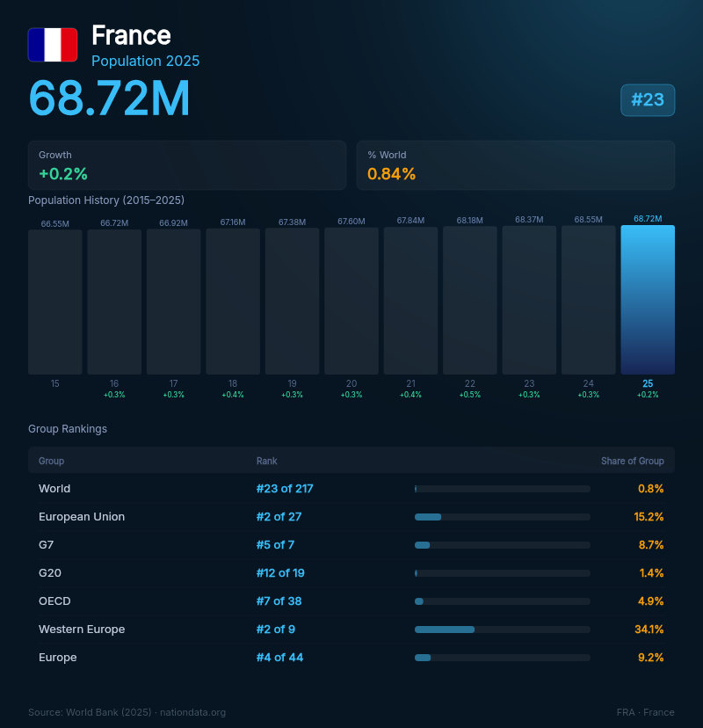703x728 pixels.
Task: Click the 2018 bar labeled 67.16M
Action: pyautogui.click(x=233, y=302)
